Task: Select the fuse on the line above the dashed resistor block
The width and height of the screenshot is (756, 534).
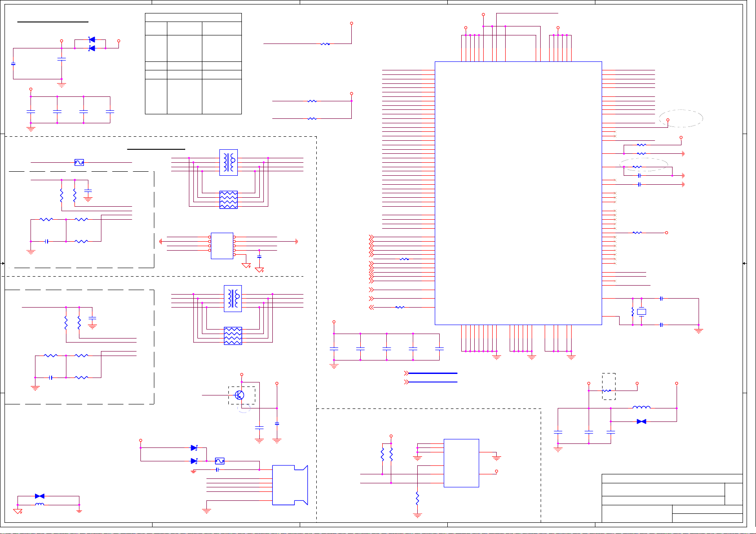Action: tap(79, 162)
